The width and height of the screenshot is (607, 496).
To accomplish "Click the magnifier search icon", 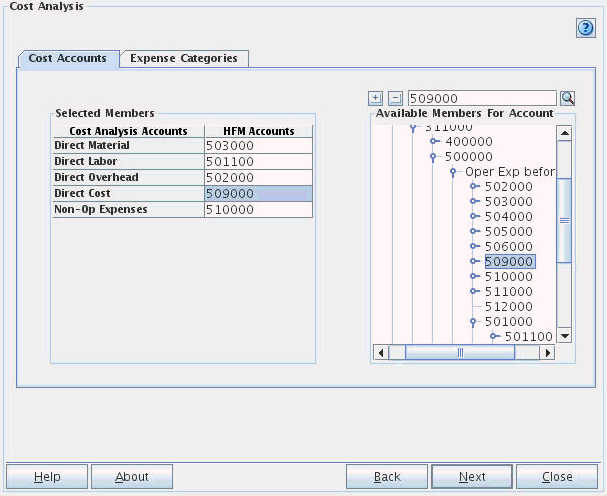I will (567, 98).
